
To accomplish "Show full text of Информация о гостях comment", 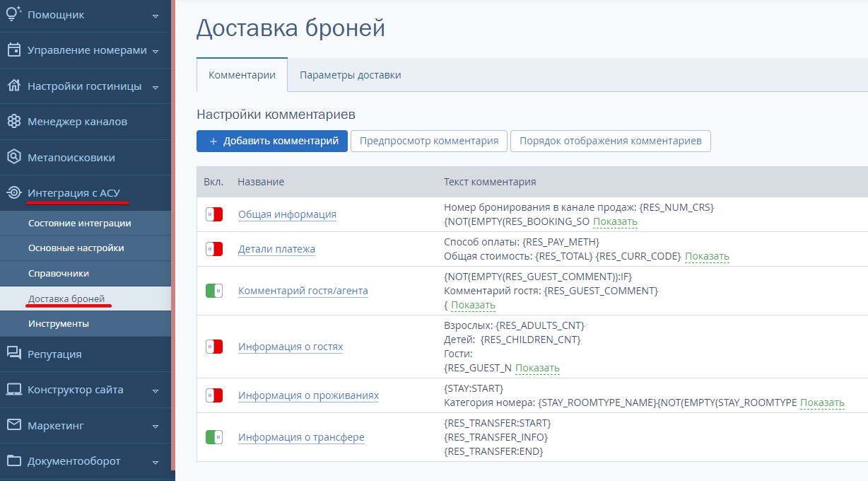I will pyautogui.click(x=537, y=369).
